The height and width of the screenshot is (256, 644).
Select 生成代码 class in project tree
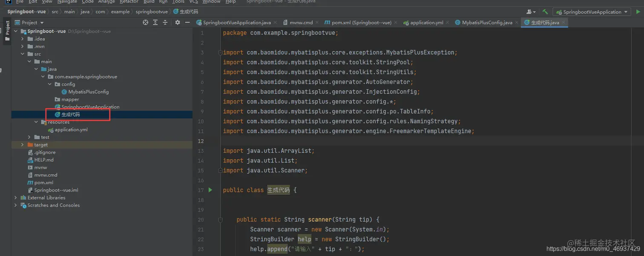(70, 115)
